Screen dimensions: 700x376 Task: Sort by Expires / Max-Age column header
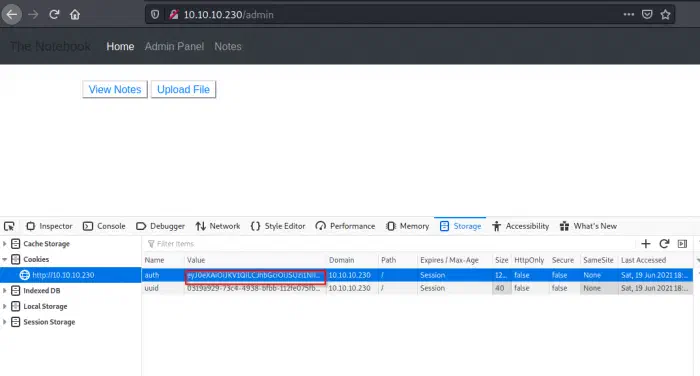pyautogui.click(x=454, y=260)
